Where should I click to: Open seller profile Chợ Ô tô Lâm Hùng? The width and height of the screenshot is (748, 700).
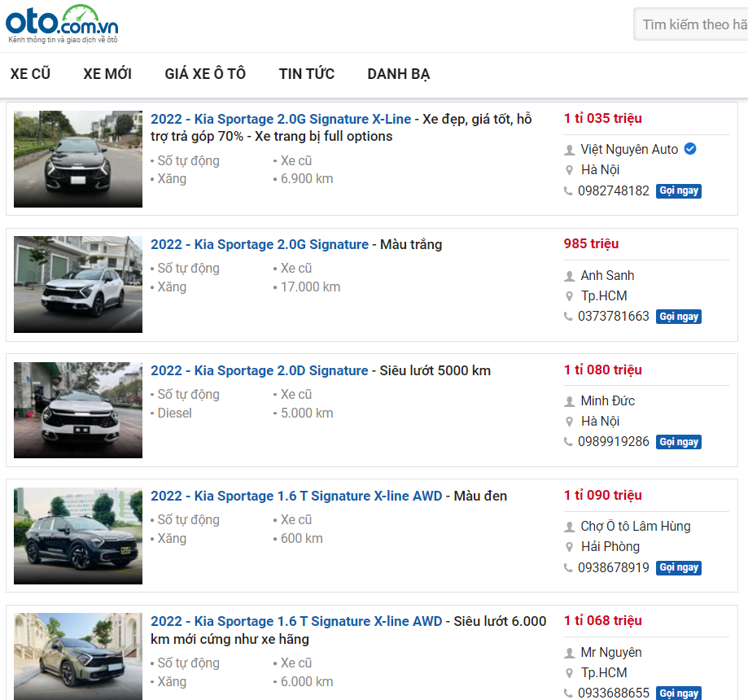pyautogui.click(x=636, y=526)
